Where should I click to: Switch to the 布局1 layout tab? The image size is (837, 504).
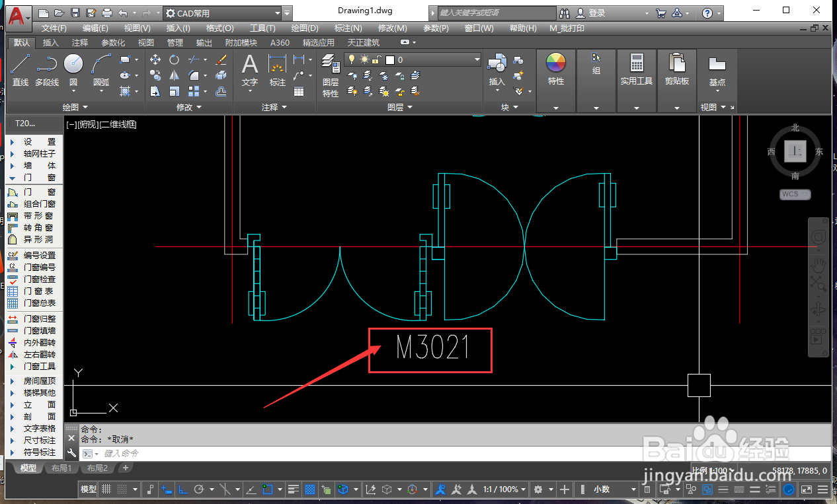[x=61, y=468]
